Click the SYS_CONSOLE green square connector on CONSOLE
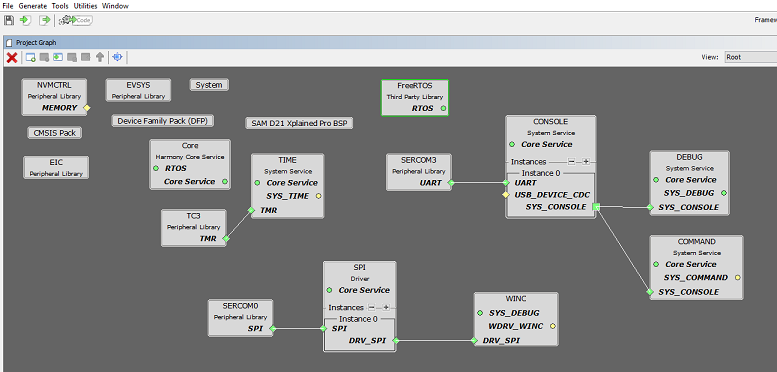Screen dimensions: 777x372 [596, 207]
